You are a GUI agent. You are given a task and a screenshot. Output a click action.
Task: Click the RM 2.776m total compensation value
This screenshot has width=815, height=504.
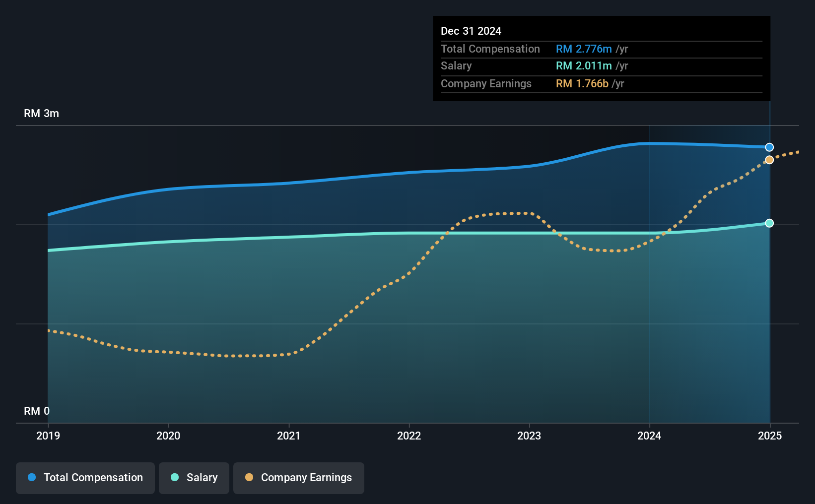(x=584, y=49)
